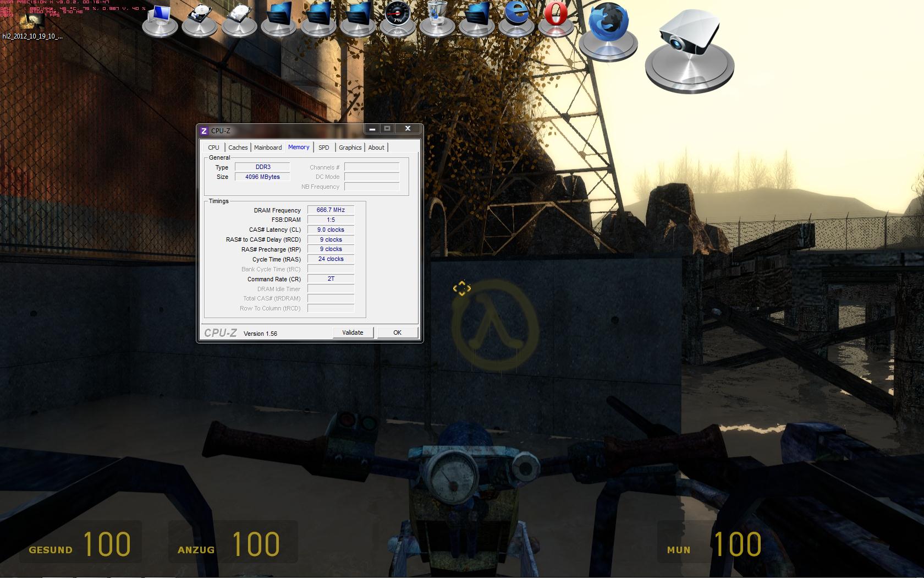
Task: Click the empty Row To Column field
Action: [331, 308]
